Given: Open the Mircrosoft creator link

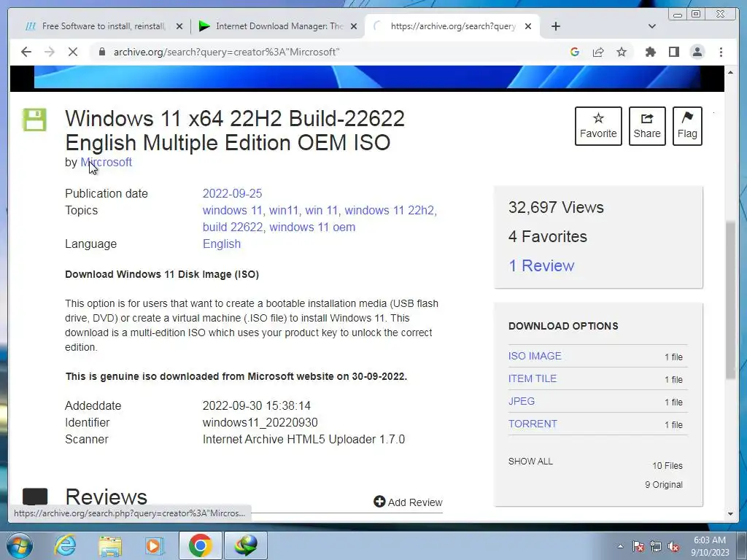Looking at the screenshot, I should [x=107, y=163].
